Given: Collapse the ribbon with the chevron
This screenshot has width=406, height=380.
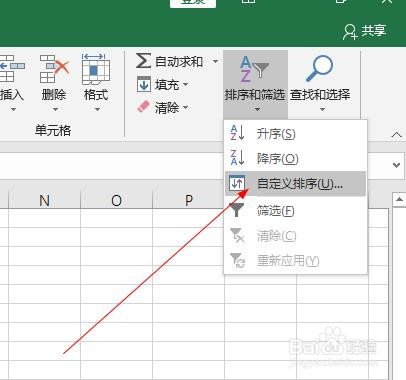Looking at the screenshot, I should (x=396, y=135).
